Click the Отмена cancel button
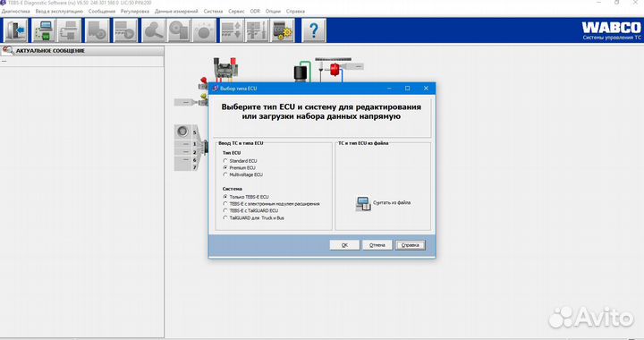 tap(377, 245)
